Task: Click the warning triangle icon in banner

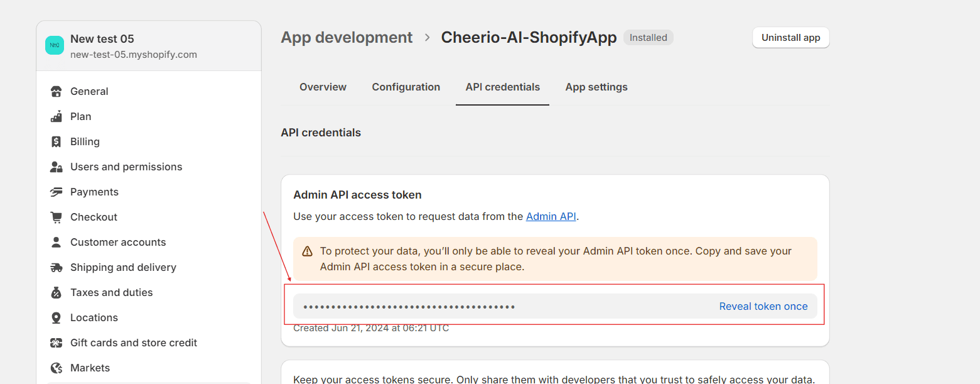Action: click(x=307, y=251)
